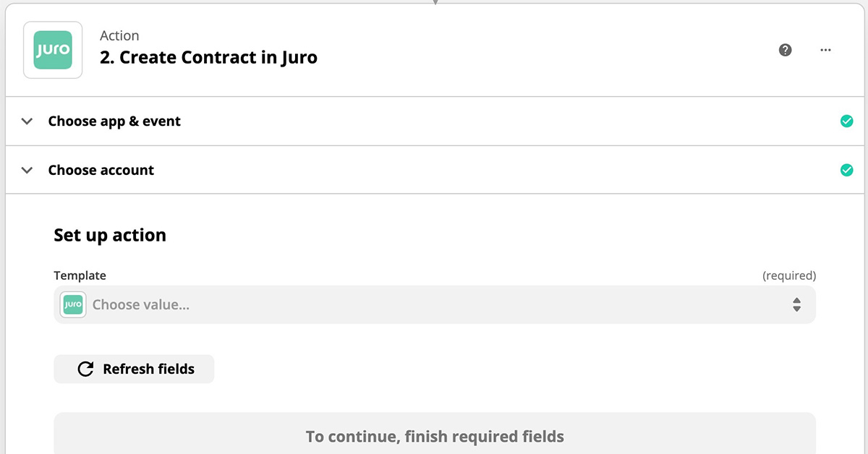868x454 pixels.
Task: Click the step title 'Create Contract in Juro'
Action: tap(208, 57)
